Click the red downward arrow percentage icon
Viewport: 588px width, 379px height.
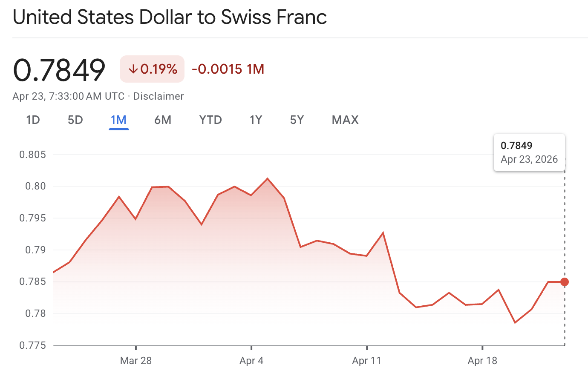pyautogui.click(x=133, y=68)
